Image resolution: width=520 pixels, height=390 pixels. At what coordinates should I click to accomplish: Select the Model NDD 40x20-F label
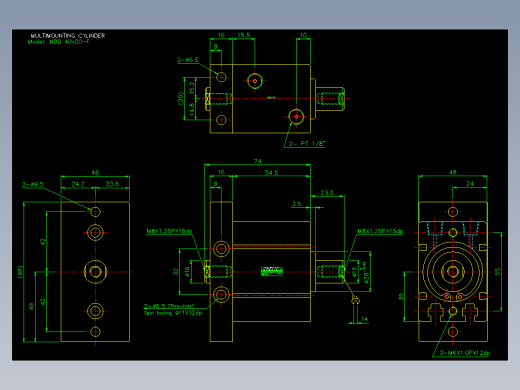tap(59, 42)
